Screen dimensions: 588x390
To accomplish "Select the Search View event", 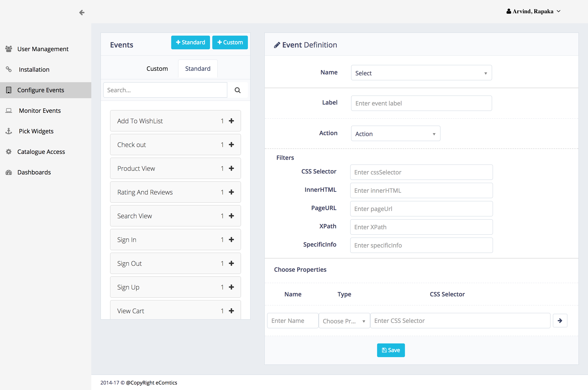I will (x=176, y=216).
